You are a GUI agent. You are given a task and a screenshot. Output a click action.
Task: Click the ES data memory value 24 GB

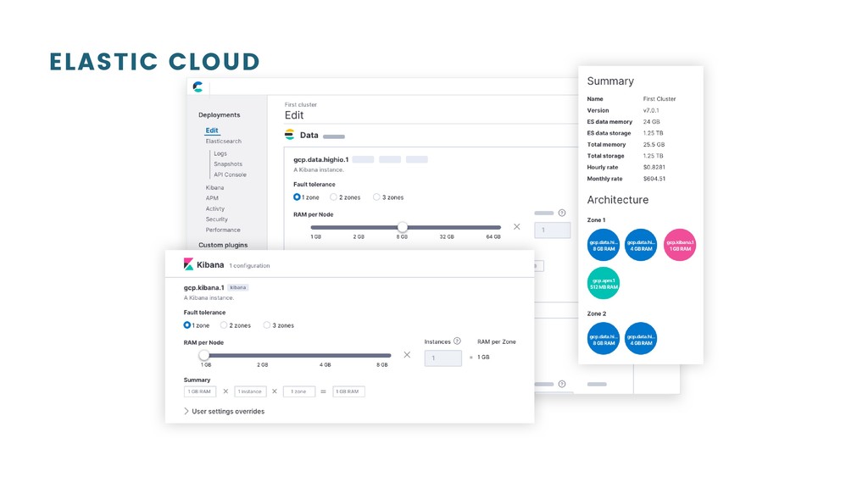652,122
